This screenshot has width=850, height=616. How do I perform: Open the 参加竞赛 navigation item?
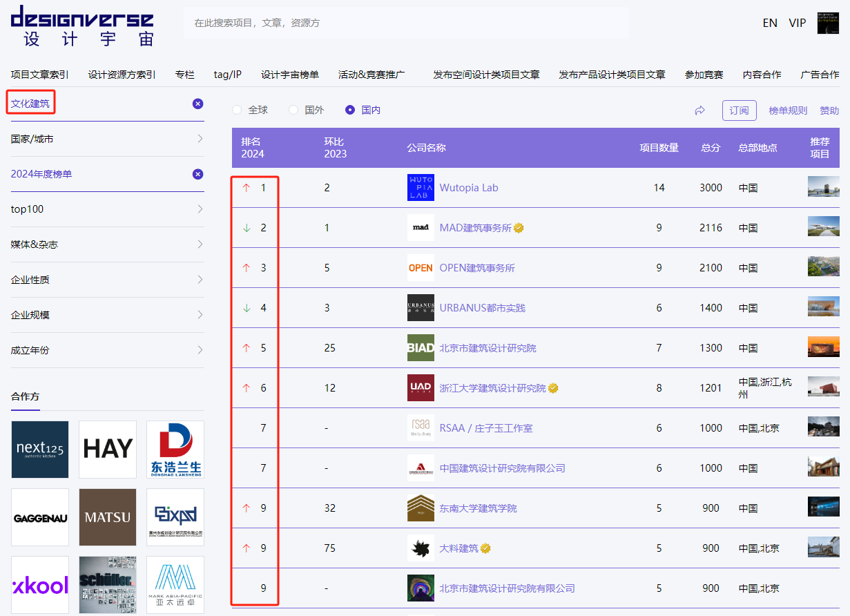tap(704, 75)
